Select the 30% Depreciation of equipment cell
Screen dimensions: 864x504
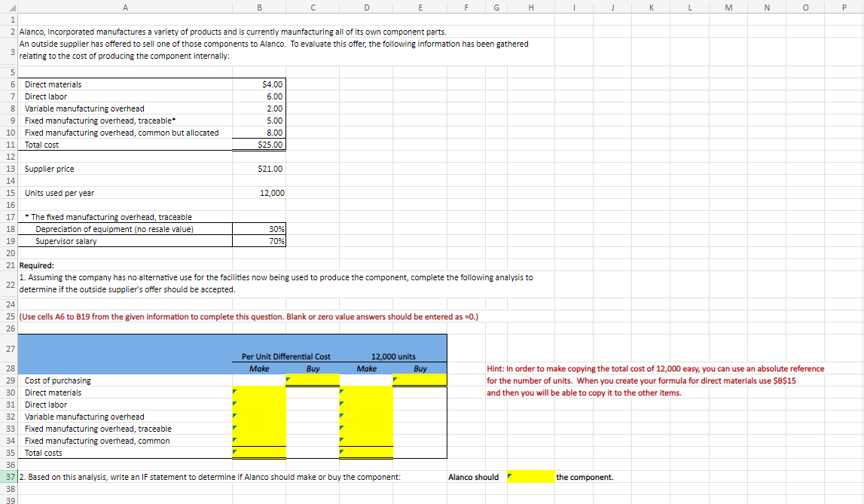(259, 229)
